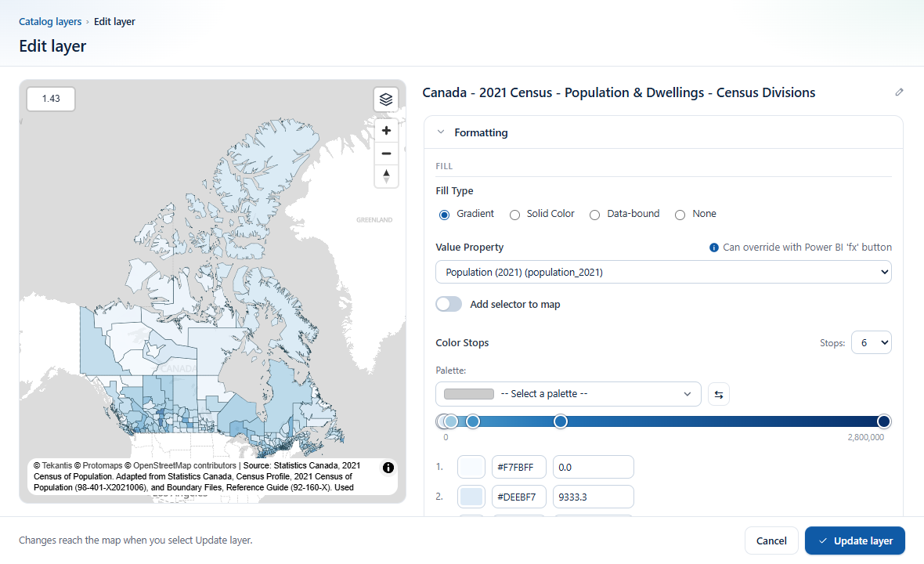Zoom out of the map
The image size is (924, 564).
pyautogui.click(x=386, y=154)
